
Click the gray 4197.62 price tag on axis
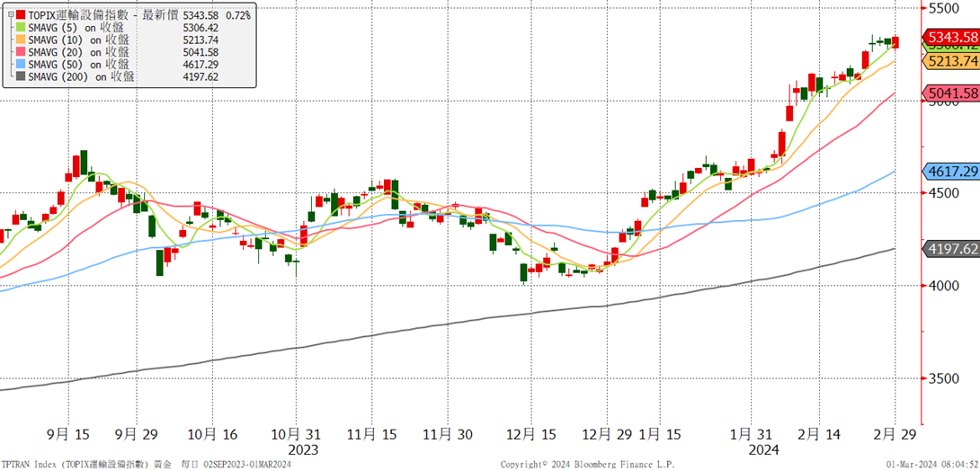point(950,249)
